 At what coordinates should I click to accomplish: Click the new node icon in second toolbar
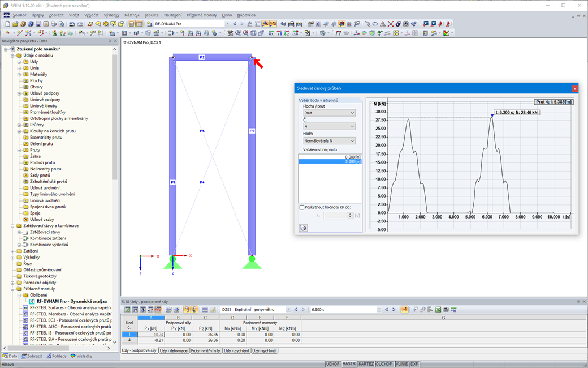(x=7, y=33)
